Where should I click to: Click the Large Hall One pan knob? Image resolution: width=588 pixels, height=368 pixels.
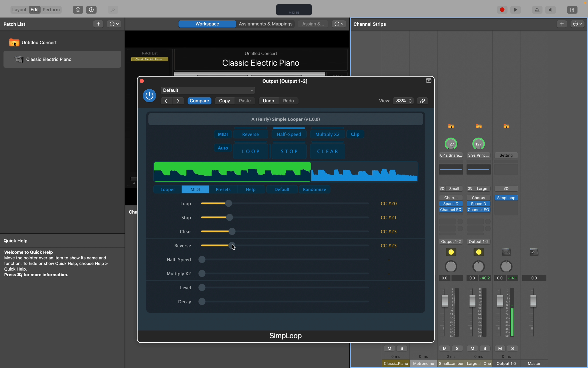coord(479,267)
